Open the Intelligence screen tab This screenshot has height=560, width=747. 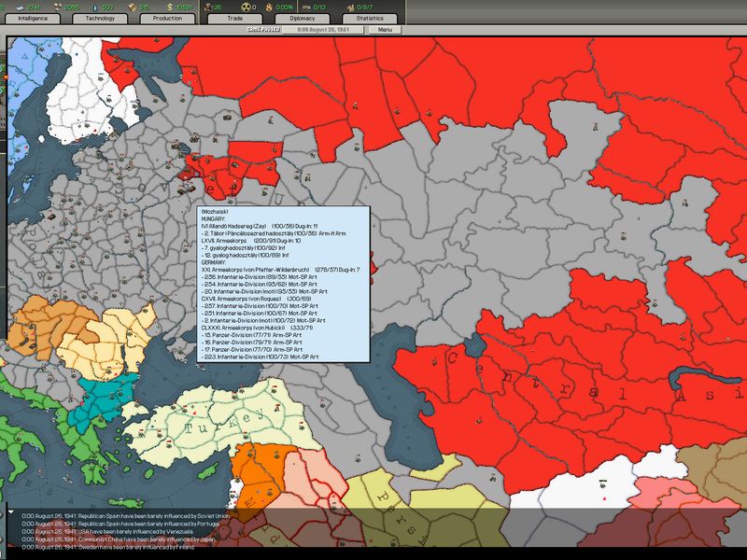pyautogui.click(x=33, y=19)
